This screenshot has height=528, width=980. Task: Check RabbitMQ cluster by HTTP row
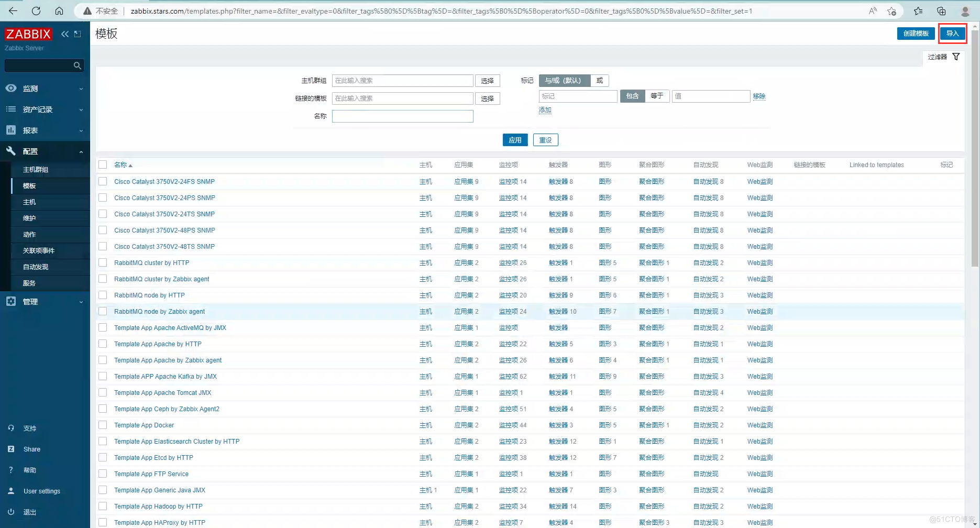point(103,262)
